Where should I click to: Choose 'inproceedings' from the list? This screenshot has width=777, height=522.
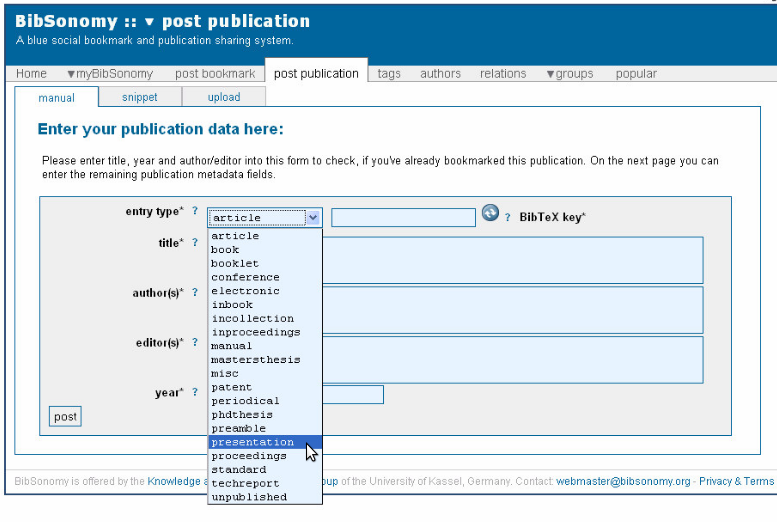[265, 332]
